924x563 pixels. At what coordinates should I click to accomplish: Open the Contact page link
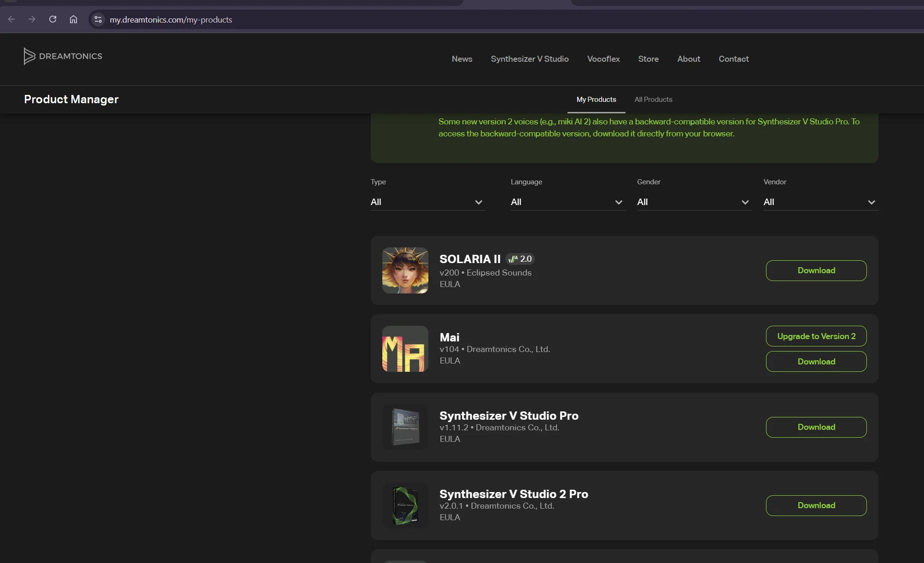pyautogui.click(x=733, y=59)
